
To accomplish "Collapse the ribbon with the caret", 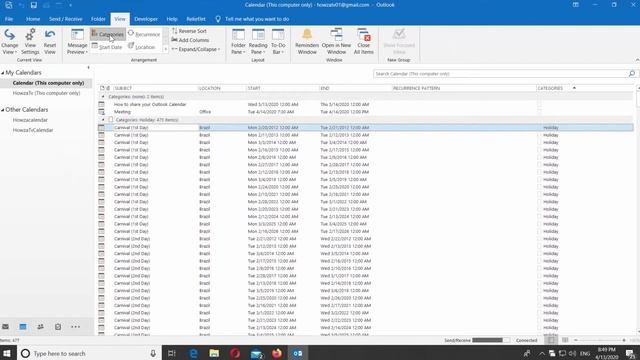I will coord(637,60).
